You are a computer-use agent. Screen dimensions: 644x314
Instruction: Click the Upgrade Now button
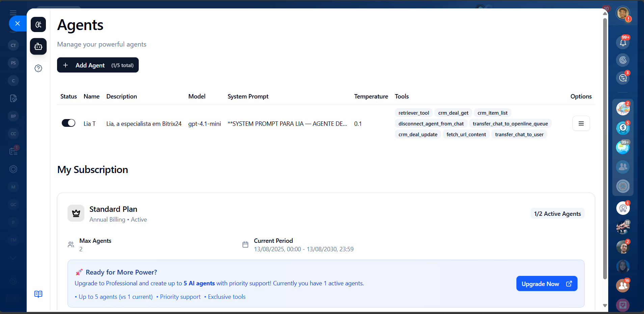(546, 284)
